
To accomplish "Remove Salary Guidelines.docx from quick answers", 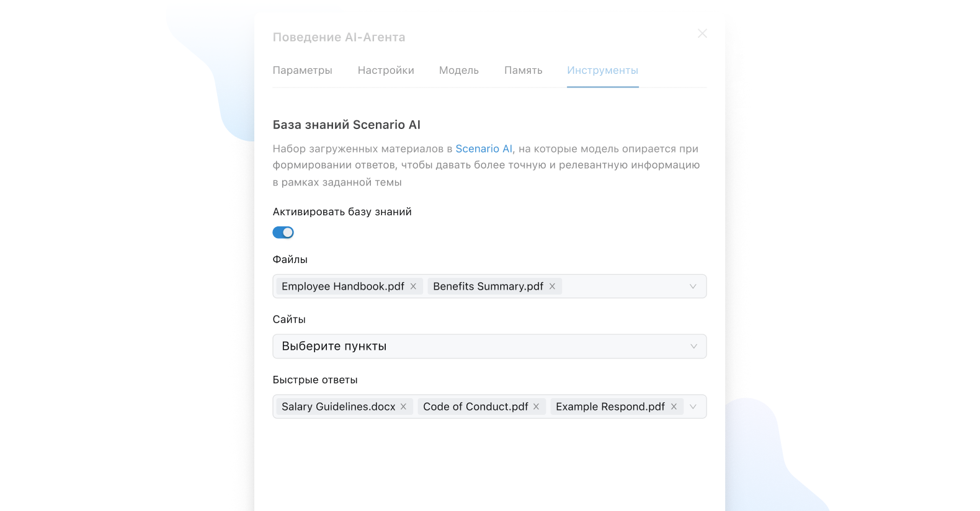I will (x=403, y=407).
